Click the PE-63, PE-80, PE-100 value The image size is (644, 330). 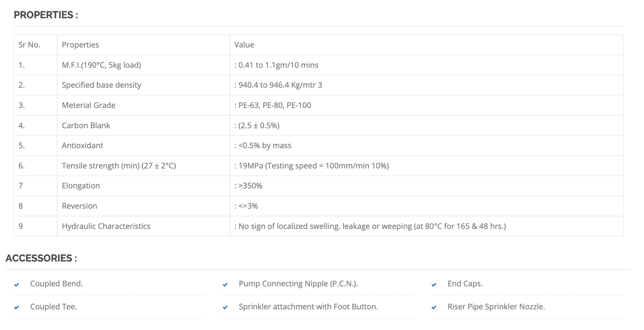click(x=275, y=105)
